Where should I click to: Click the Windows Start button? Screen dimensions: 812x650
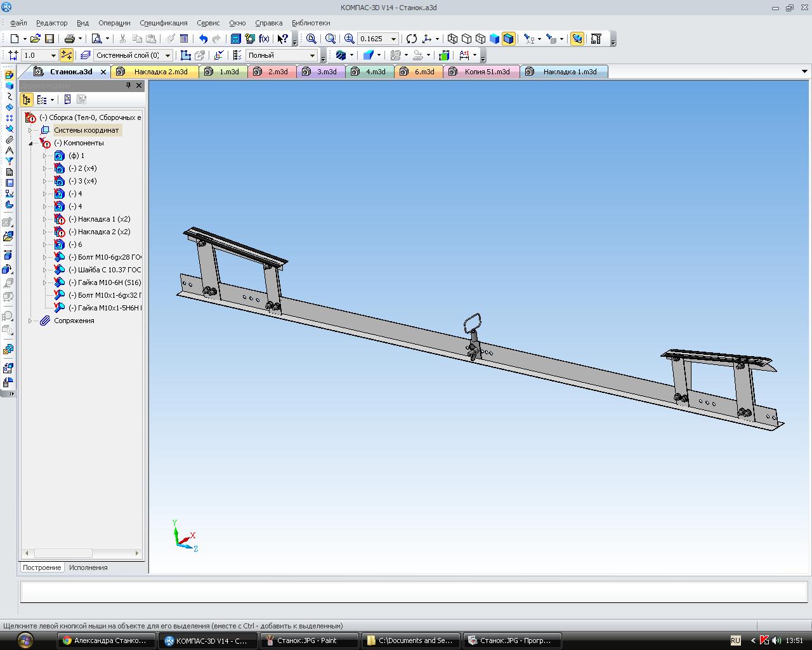point(24,639)
